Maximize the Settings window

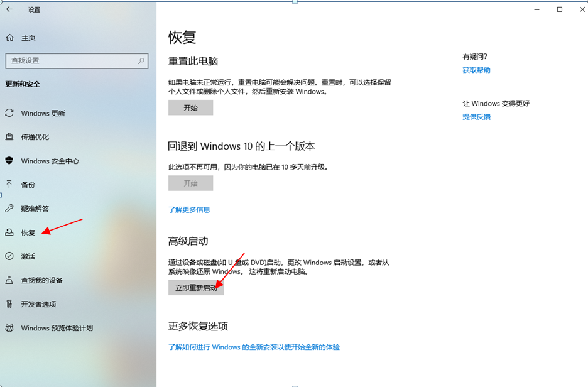click(x=560, y=9)
